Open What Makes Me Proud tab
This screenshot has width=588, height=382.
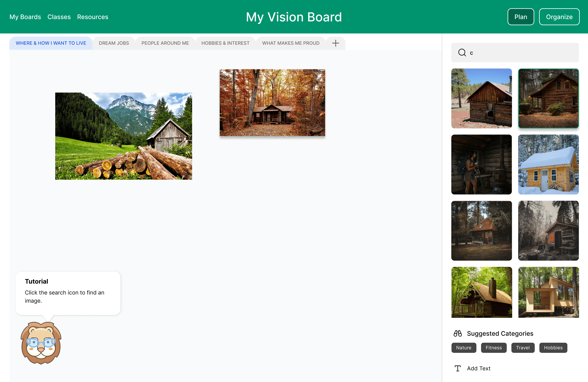click(290, 43)
